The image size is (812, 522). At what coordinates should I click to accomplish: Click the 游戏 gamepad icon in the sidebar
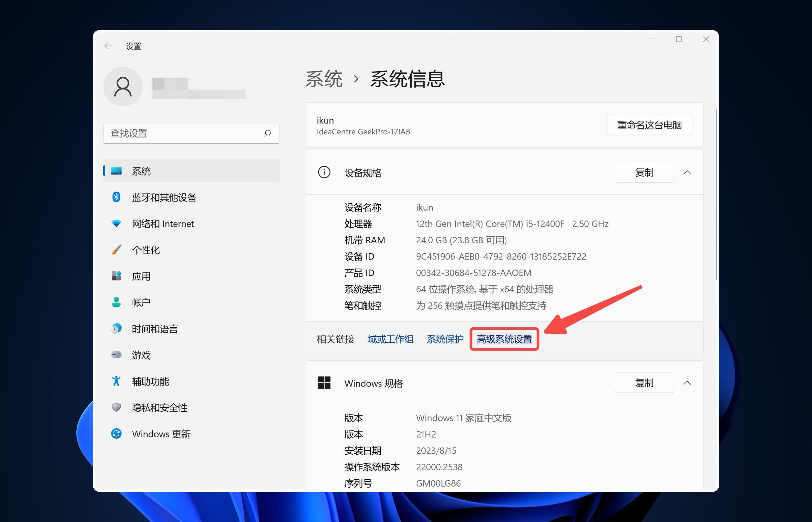click(116, 355)
